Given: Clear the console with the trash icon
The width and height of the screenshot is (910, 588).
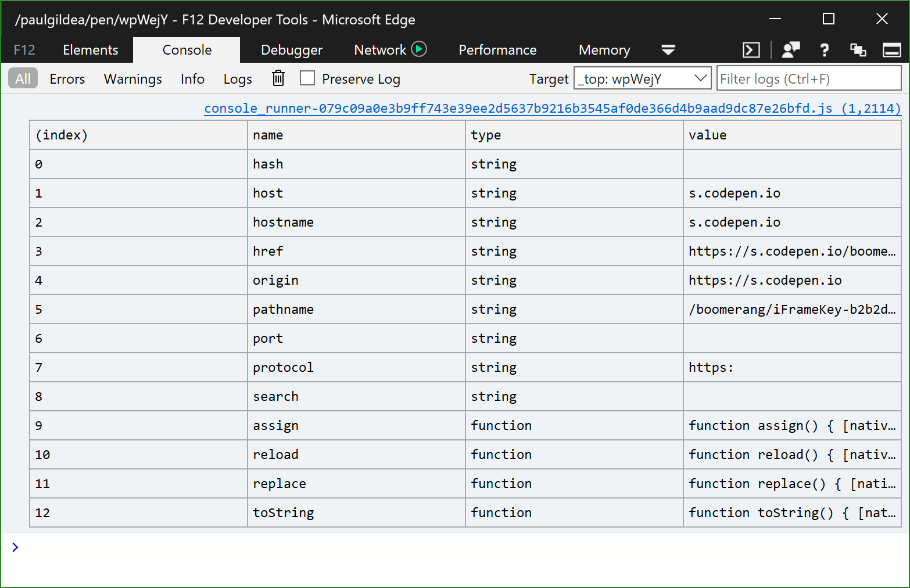Looking at the screenshot, I should tap(278, 78).
